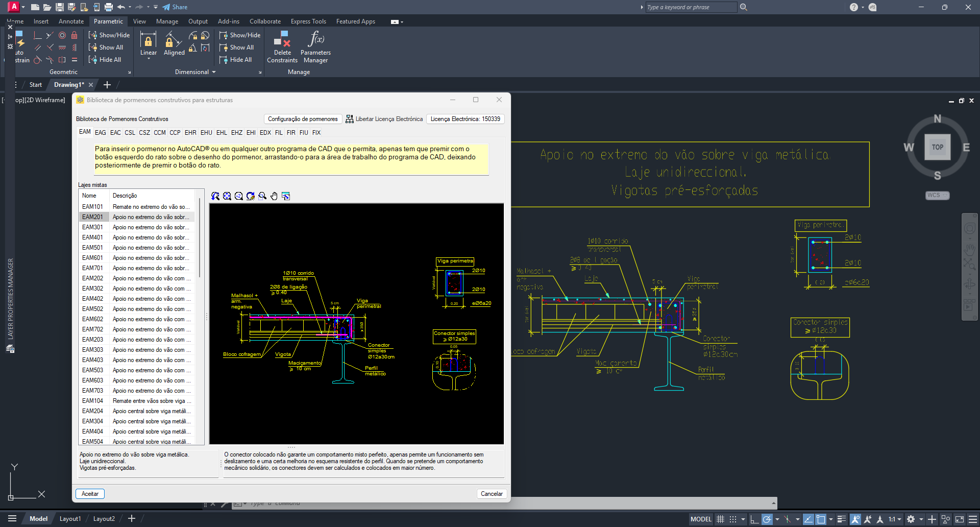
Task: Open Configuração de pormenores button
Action: (x=303, y=119)
